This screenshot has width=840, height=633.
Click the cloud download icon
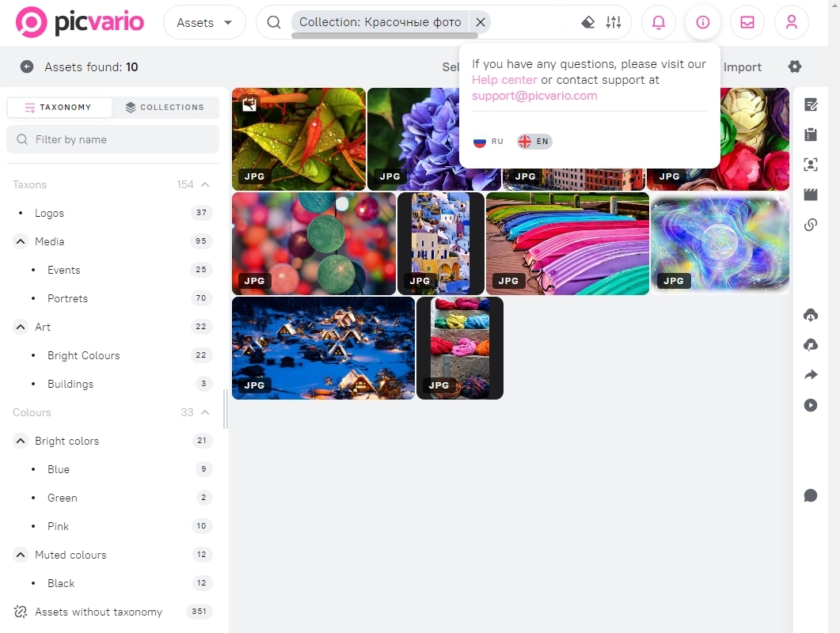click(x=811, y=315)
